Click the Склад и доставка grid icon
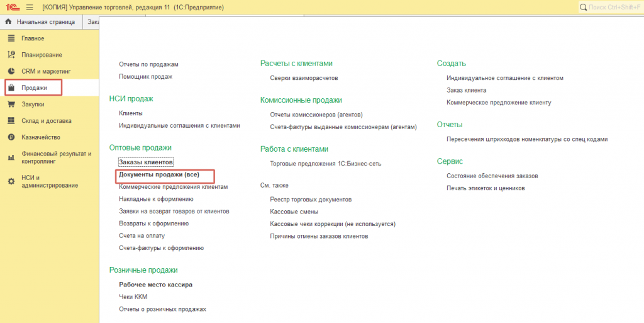Image resolution: width=644 pixels, height=323 pixels. [11, 121]
